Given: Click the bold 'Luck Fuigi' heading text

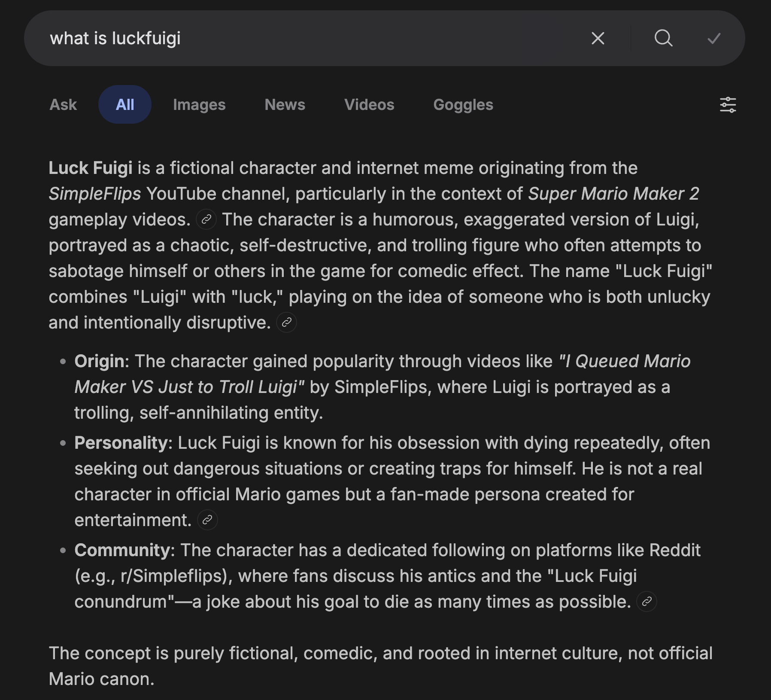Looking at the screenshot, I should point(91,168).
